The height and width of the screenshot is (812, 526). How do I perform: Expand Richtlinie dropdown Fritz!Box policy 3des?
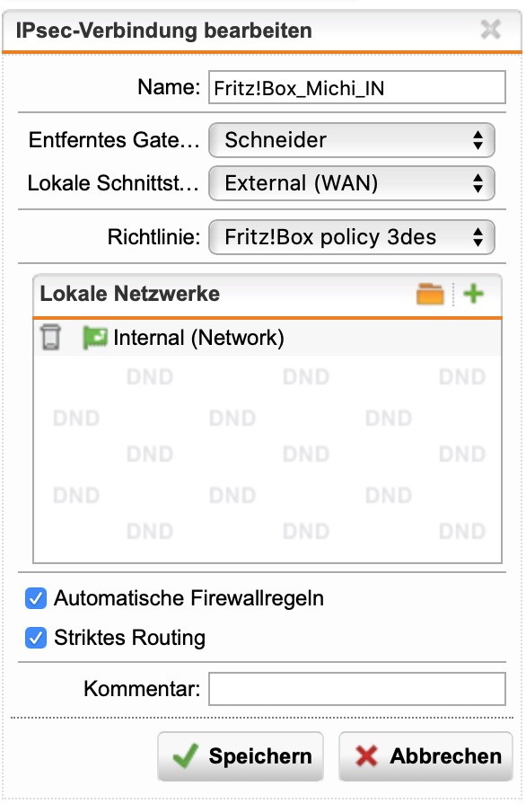pyautogui.click(x=352, y=237)
